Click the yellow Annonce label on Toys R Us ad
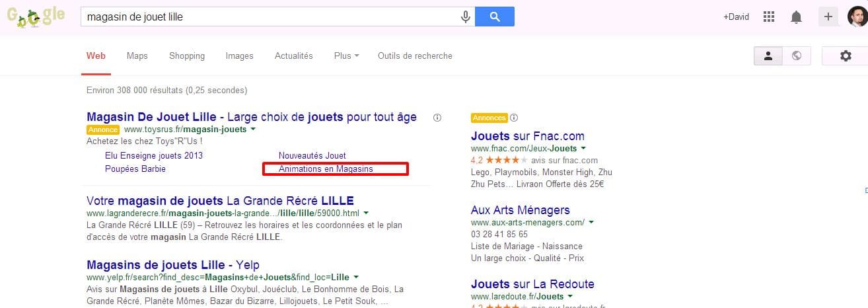This screenshot has height=308, width=868. [103, 130]
